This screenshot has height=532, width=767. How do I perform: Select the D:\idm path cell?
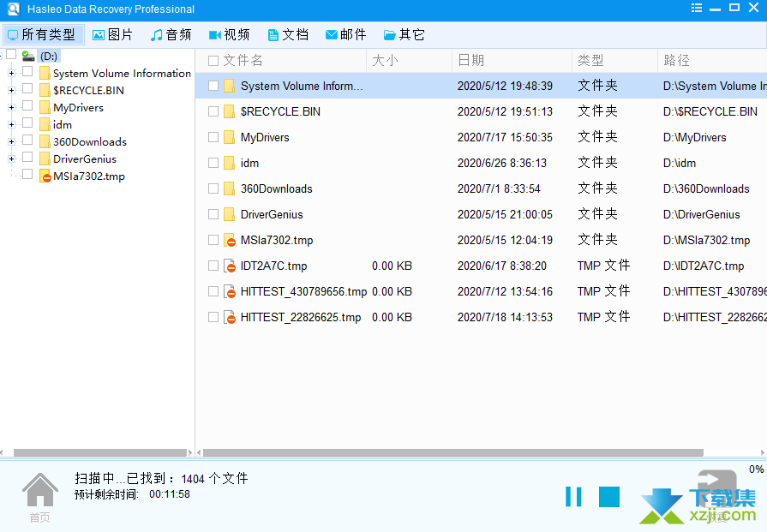click(680, 164)
